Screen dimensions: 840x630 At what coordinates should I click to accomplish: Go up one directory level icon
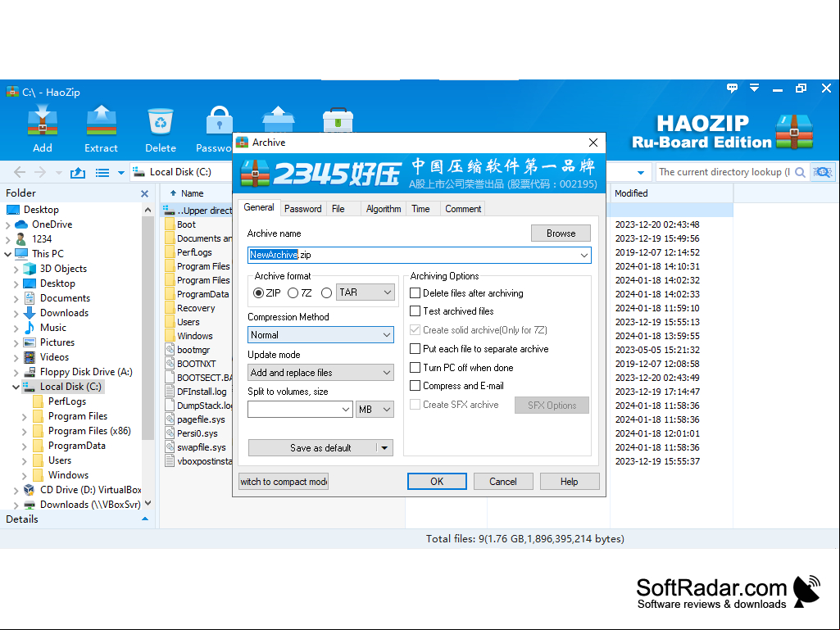(x=78, y=172)
